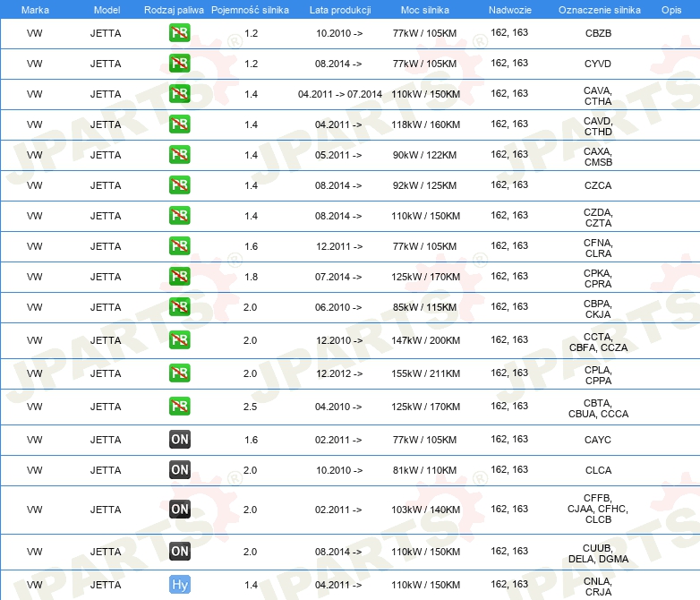Click petrol icon in the CZCA row

pyautogui.click(x=179, y=185)
